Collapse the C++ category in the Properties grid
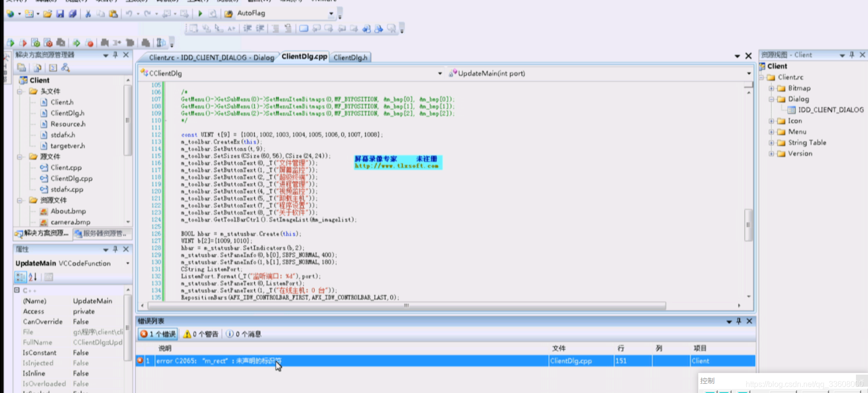This screenshot has width=868, height=393. pyautogui.click(x=17, y=290)
